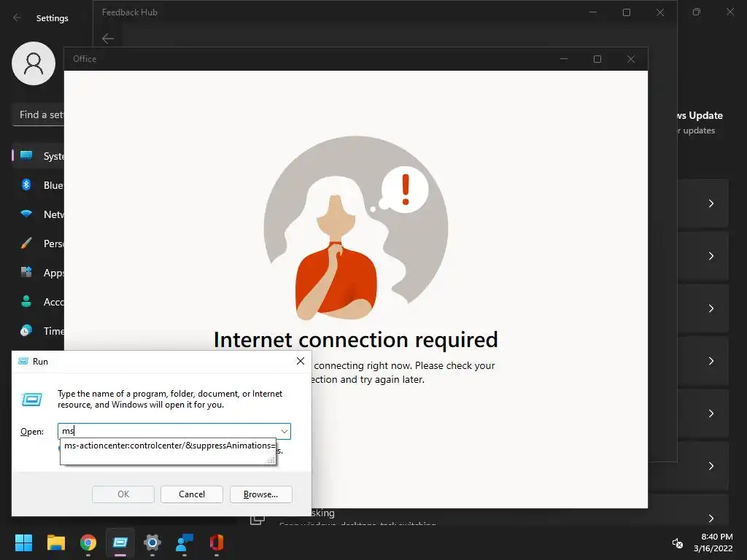This screenshot has height=560, width=747.
Task: Open Feedback Hub icon on taskbar
Action: click(x=185, y=542)
